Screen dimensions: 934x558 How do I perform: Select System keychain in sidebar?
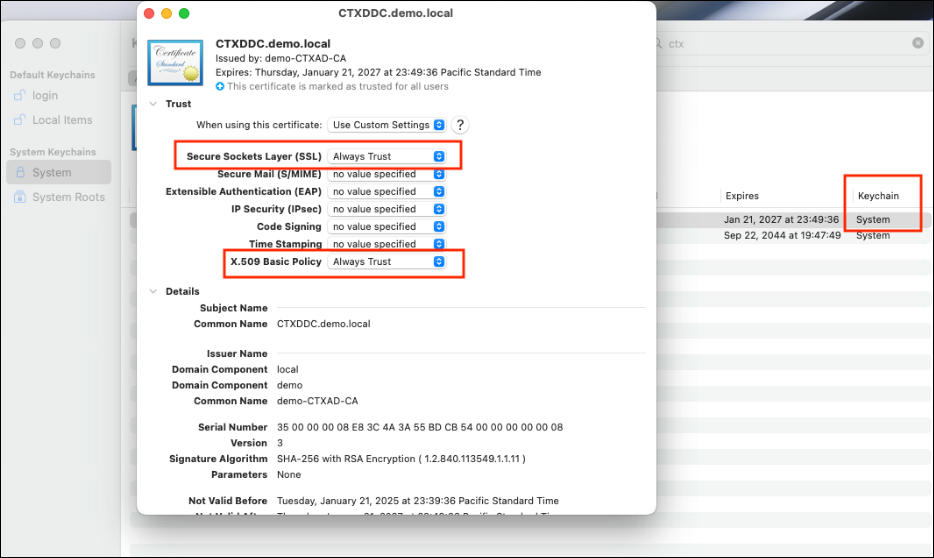[51, 172]
